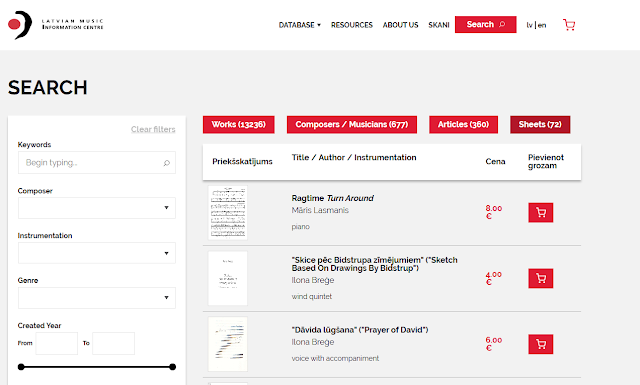Click the left handle of Created Year slider
The height and width of the screenshot is (385, 640).
point(21,367)
